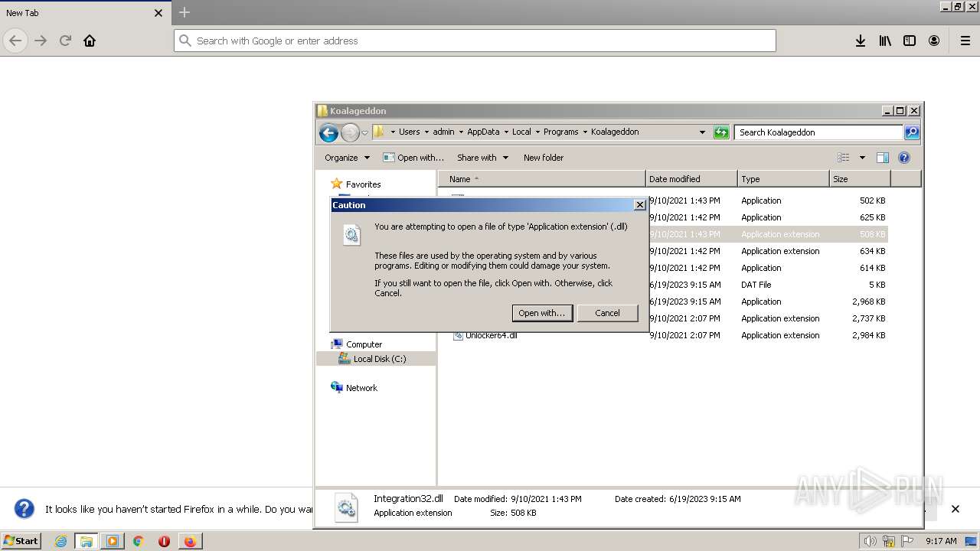Open view options dropdown arrow

(x=862, y=158)
